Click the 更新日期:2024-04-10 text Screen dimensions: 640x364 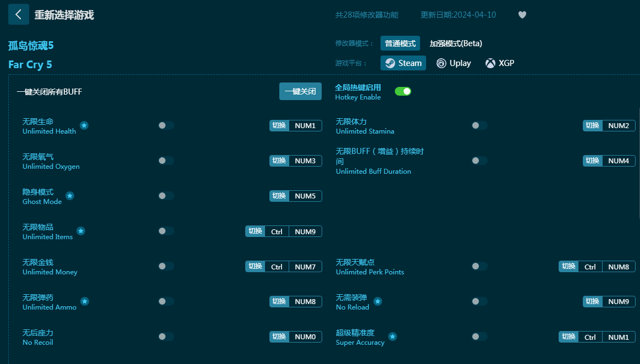pos(459,15)
